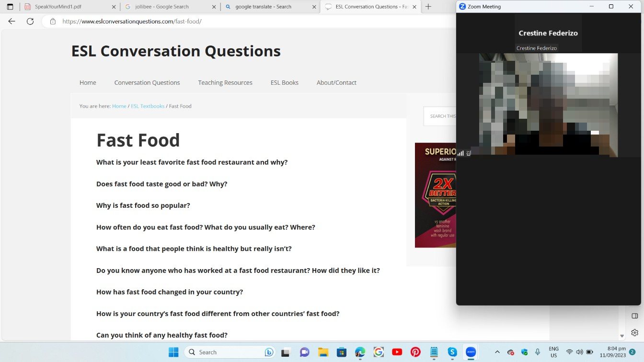The height and width of the screenshot is (362, 644).
Task: Open the notification center badge
Action: pyautogui.click(x=632, y=352)
